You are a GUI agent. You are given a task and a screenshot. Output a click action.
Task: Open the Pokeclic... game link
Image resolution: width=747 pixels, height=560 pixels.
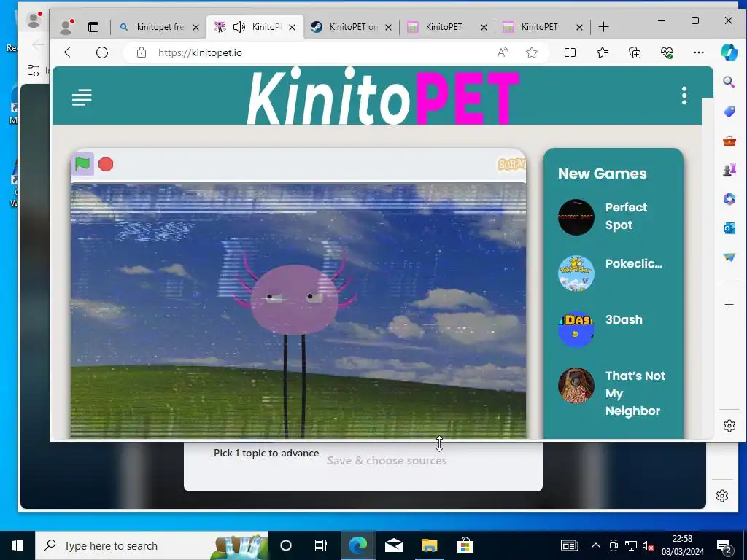click(634, 263)
